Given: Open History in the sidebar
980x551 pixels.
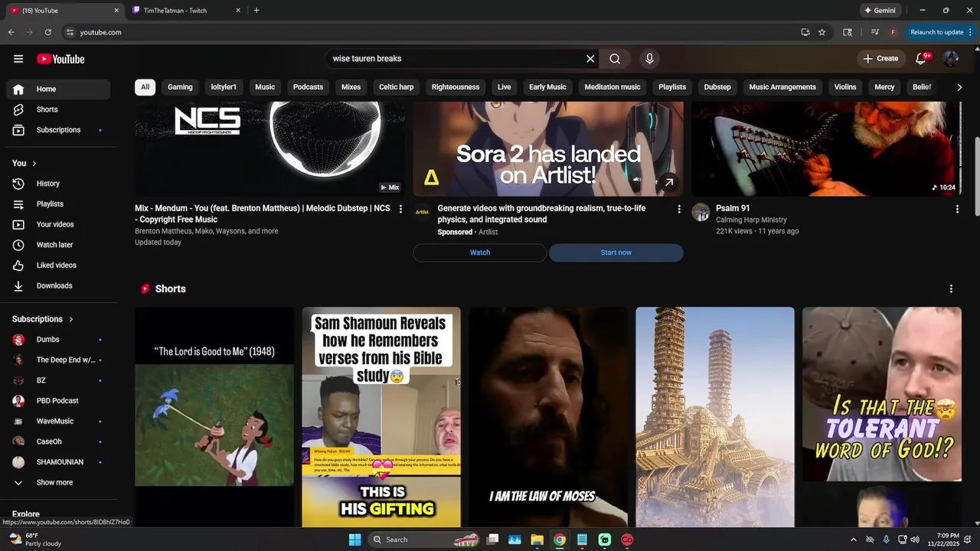Looking at the screenshot, I should [x=58, y=184].
